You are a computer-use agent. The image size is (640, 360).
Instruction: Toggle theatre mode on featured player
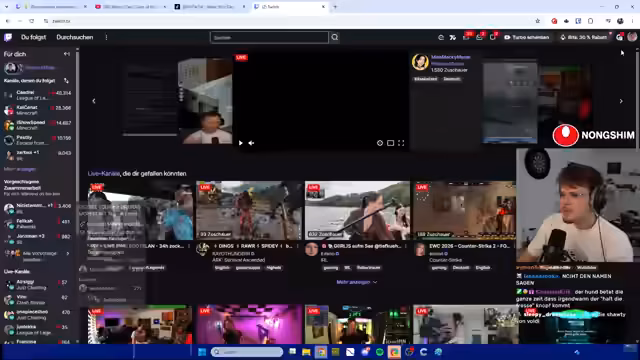pyautogui.click(x=391, y=143)
